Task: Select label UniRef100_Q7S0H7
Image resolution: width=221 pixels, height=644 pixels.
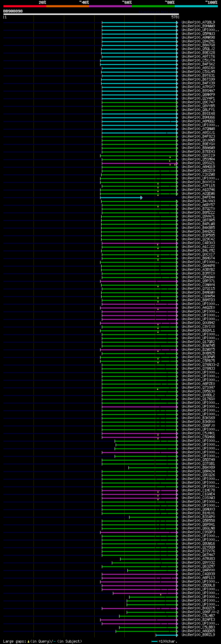Action: [198, 387]
